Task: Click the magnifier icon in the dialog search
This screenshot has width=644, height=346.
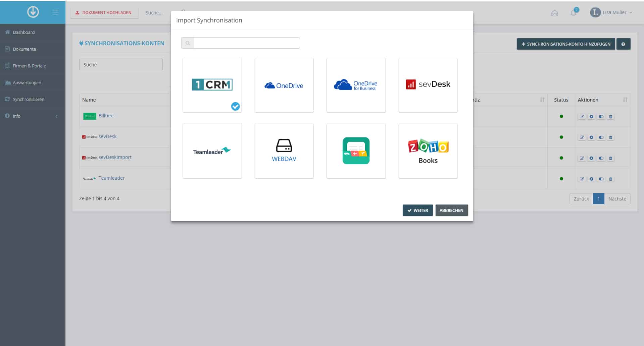Action: (188, 43)
